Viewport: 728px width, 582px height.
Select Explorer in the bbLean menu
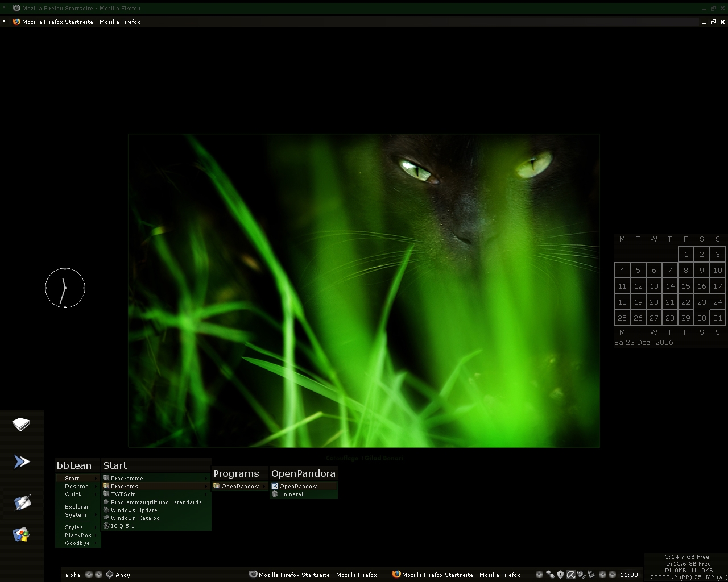[x=77, y=506]
